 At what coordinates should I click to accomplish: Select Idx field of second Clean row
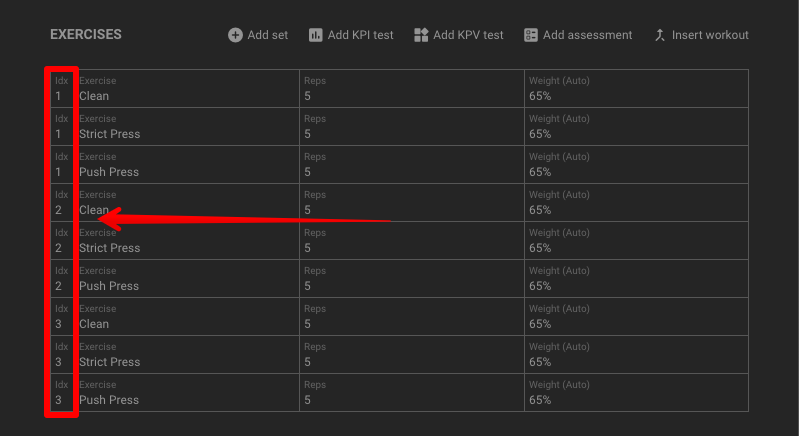click(62, 203)
